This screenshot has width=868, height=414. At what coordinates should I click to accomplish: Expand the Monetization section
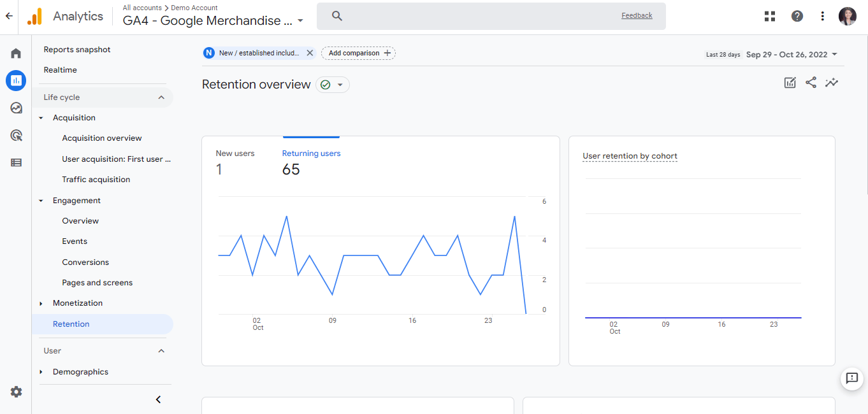coord(40,303)
